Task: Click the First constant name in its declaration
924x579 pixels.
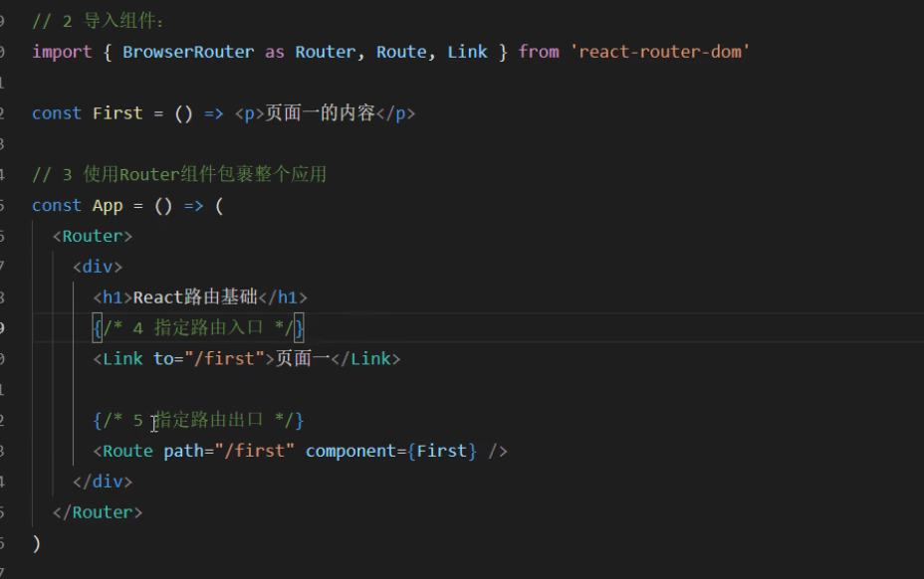Action: 117,113
